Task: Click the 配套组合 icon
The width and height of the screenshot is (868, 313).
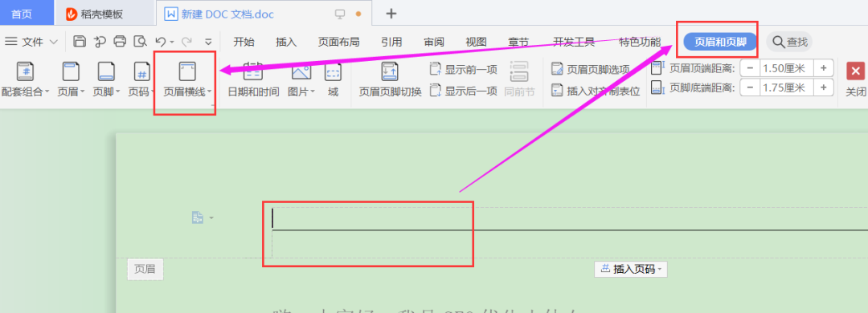Action: tap(26, 72)
